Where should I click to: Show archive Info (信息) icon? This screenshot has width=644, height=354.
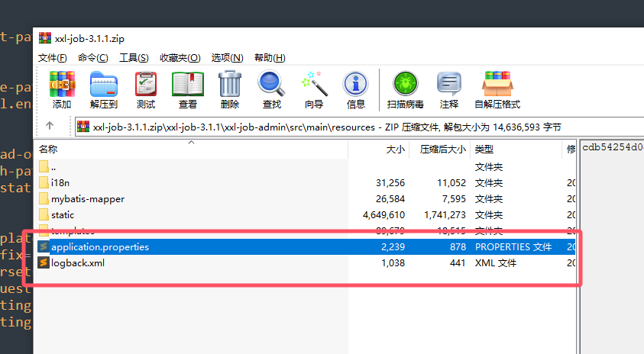point(355,89)
